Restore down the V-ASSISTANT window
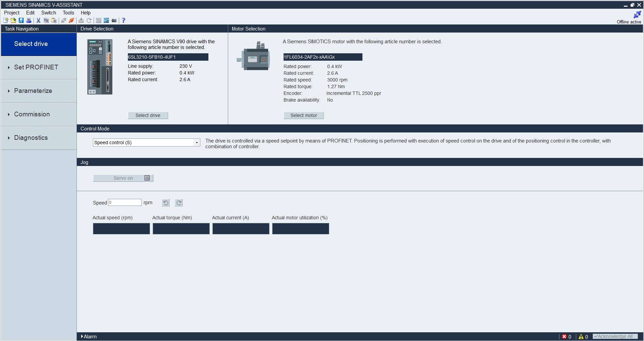 632,5
